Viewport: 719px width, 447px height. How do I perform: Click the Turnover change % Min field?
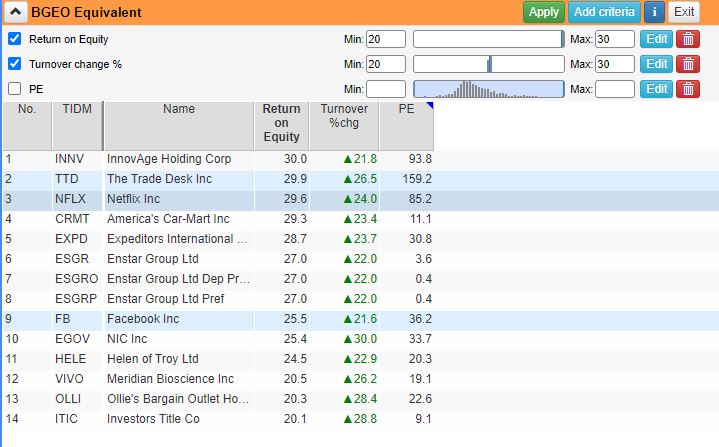(x=386, y=64)
